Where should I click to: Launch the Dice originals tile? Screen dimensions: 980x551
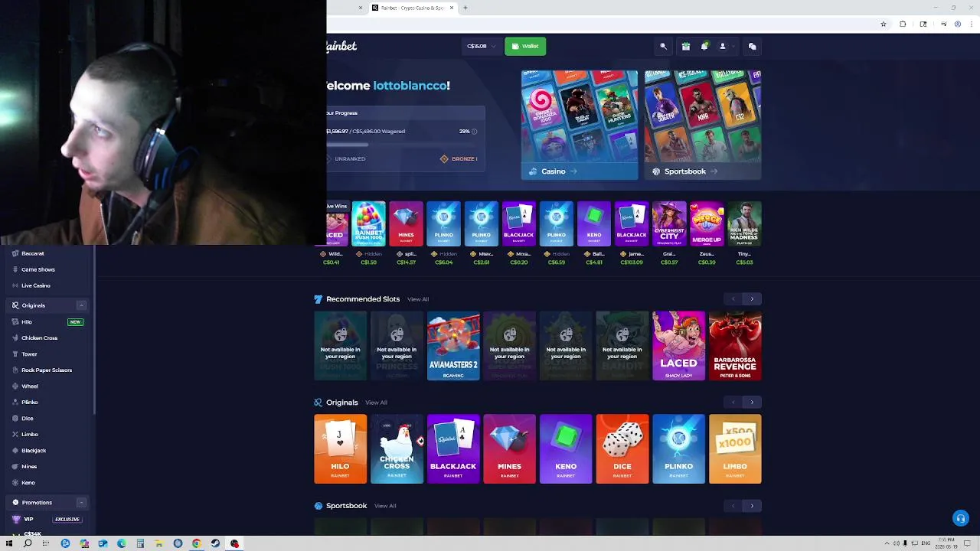click(x=622, y=449)
